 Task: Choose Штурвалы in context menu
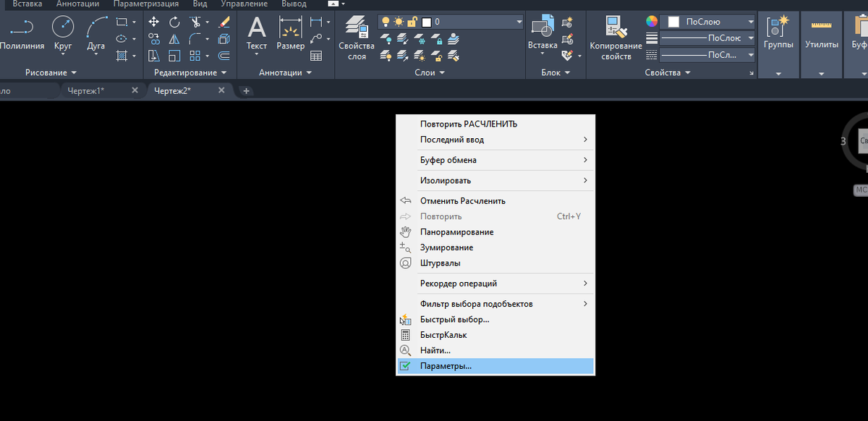pos(496,263)
